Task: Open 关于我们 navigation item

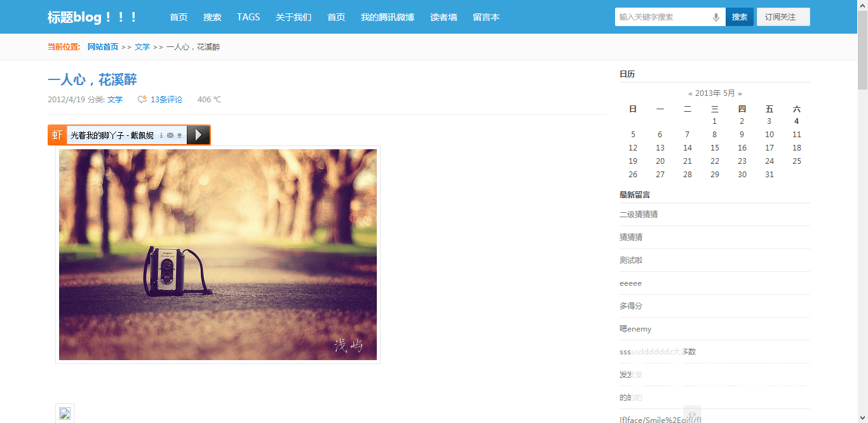Action: click(294, 17)
